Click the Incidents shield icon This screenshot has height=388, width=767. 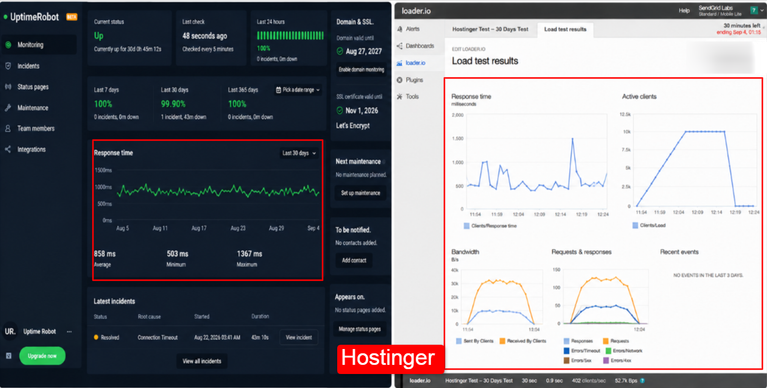pos(8,66)
